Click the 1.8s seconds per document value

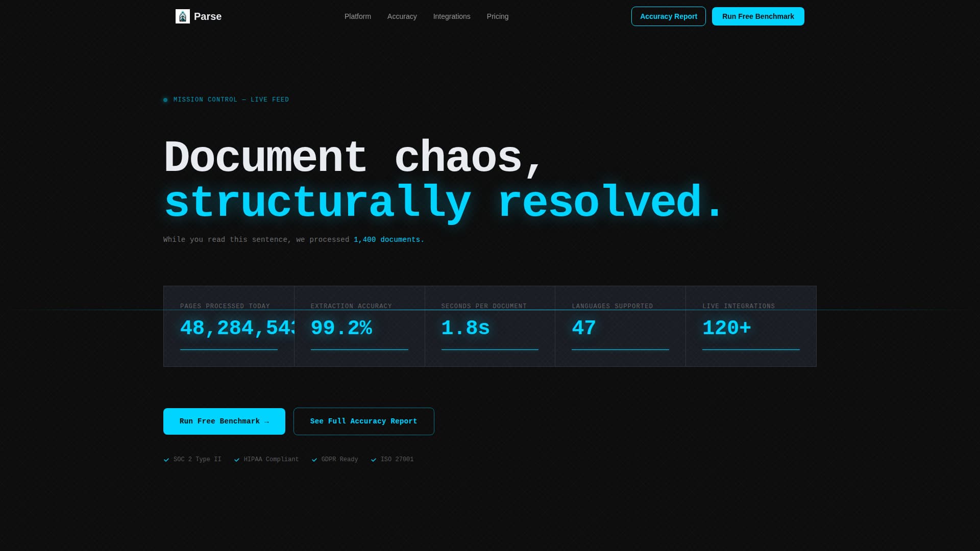point(465,328)
